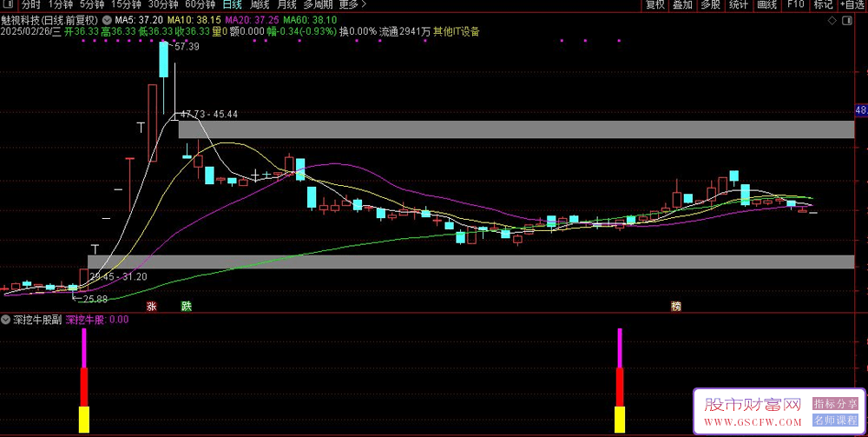Click the 25.88 low price label
868x437 pixels.
[95, 299]
